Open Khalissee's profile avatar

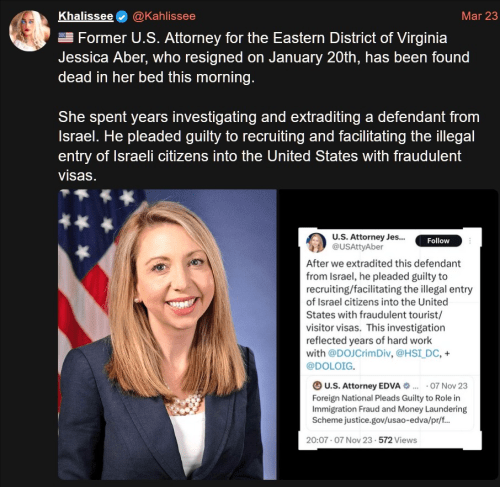pyautogui.click(x=30, y=30)
